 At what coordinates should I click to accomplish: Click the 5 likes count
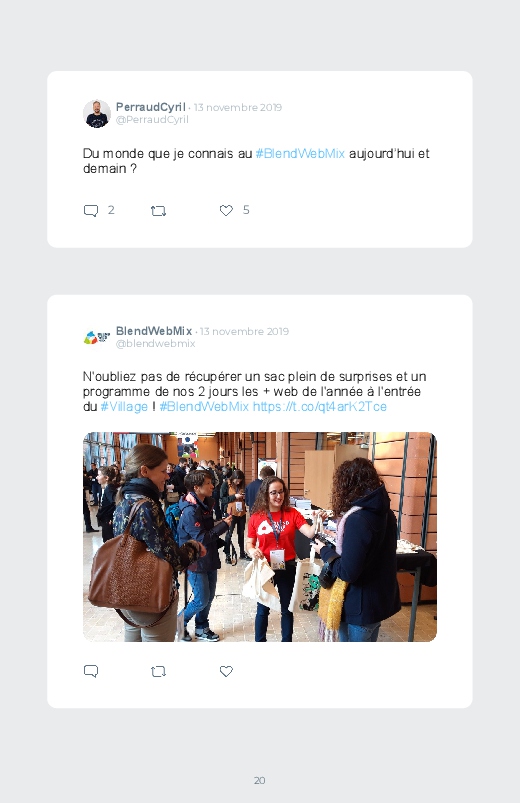[246, 210]
